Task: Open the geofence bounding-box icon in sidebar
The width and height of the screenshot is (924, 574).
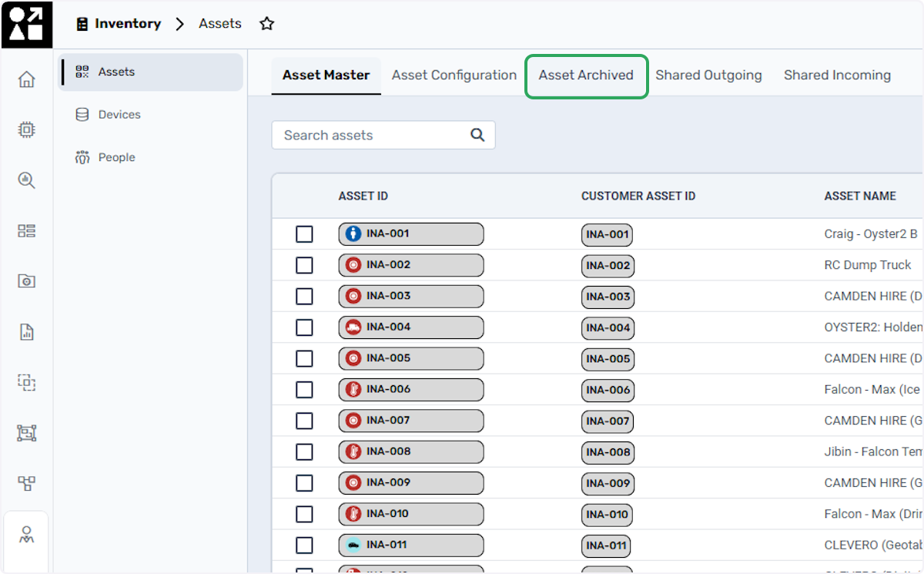Action: tap(27, 433)
